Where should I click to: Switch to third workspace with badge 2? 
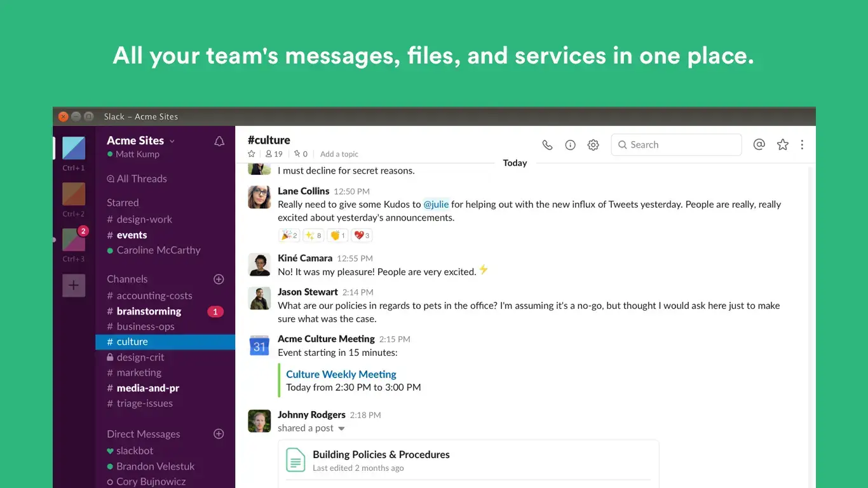tap(74, 240)
